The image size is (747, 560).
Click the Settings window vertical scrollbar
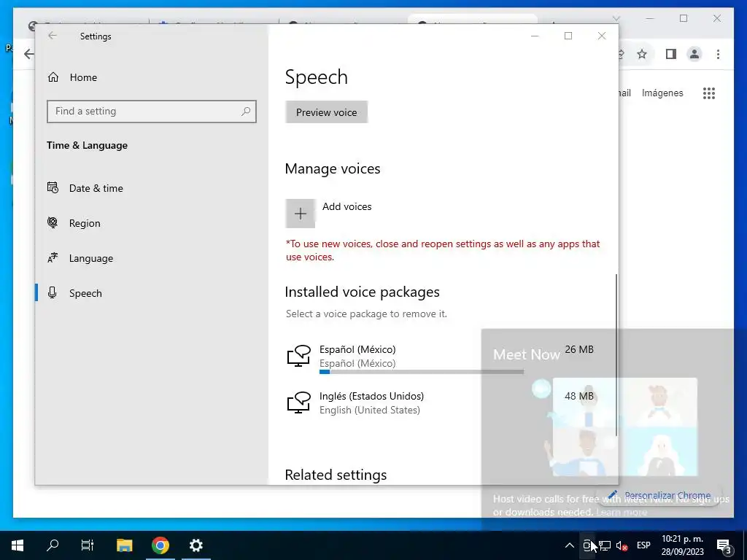(616, 355)
